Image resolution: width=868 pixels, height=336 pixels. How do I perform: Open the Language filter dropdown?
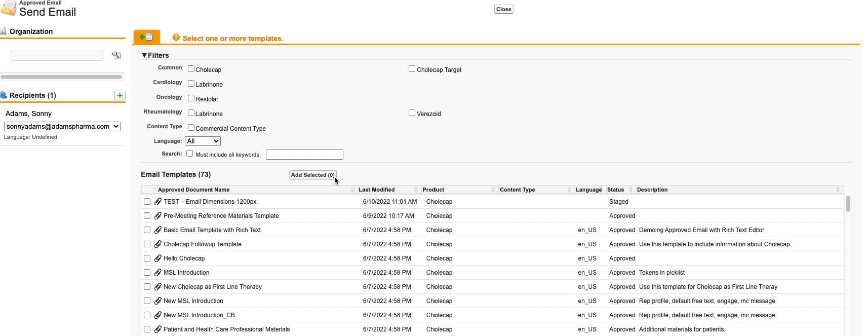(x=203, y=141)
